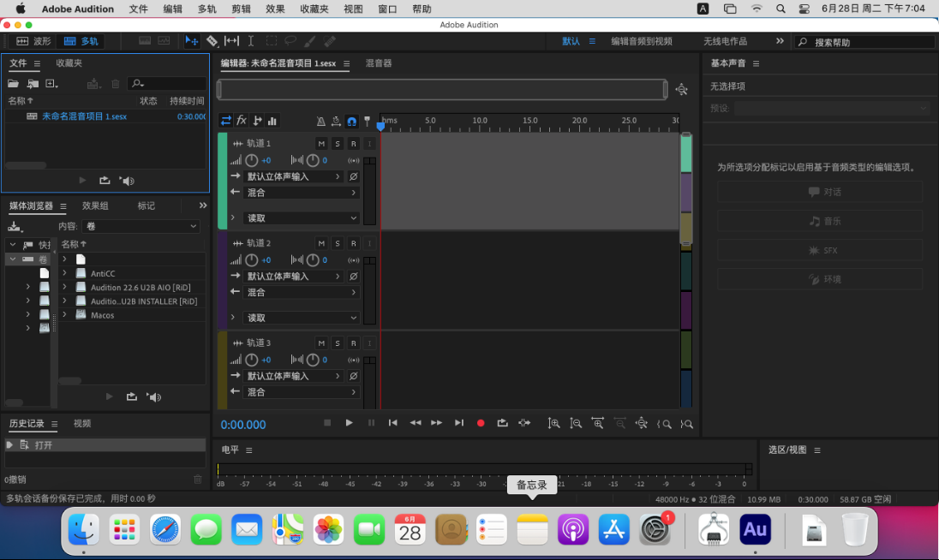Select the 编辑音频到视频 workspace
939x560 pixels.
click(x=642, y=41)
